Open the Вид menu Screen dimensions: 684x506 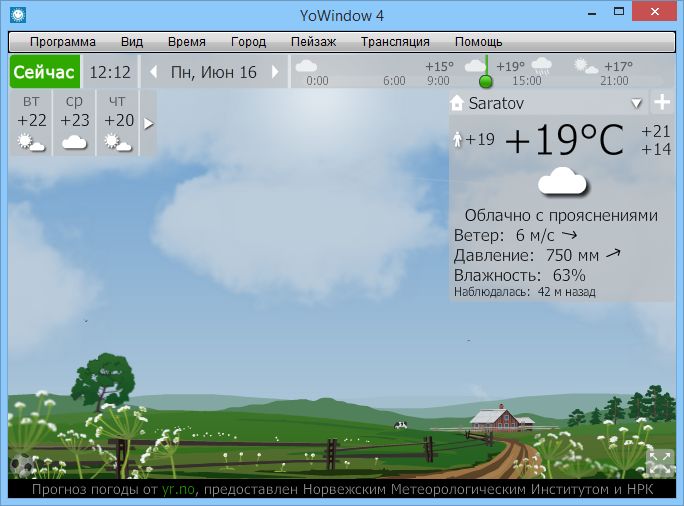tap(132, 42)
